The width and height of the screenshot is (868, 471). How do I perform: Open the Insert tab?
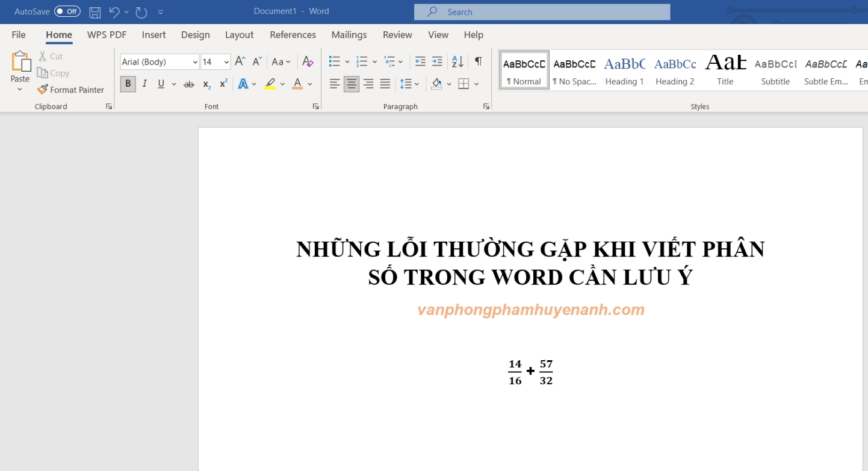[153, 35]
